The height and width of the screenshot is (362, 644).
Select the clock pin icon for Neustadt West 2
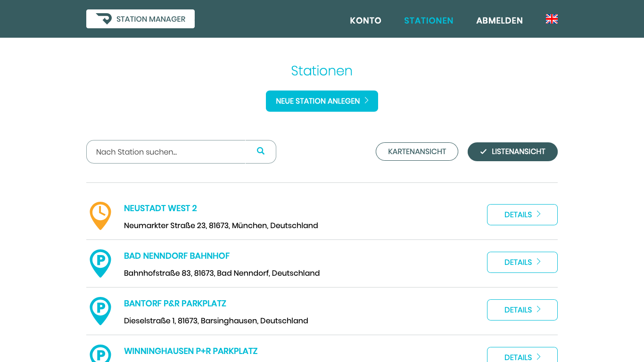click(x=100, y=216)
